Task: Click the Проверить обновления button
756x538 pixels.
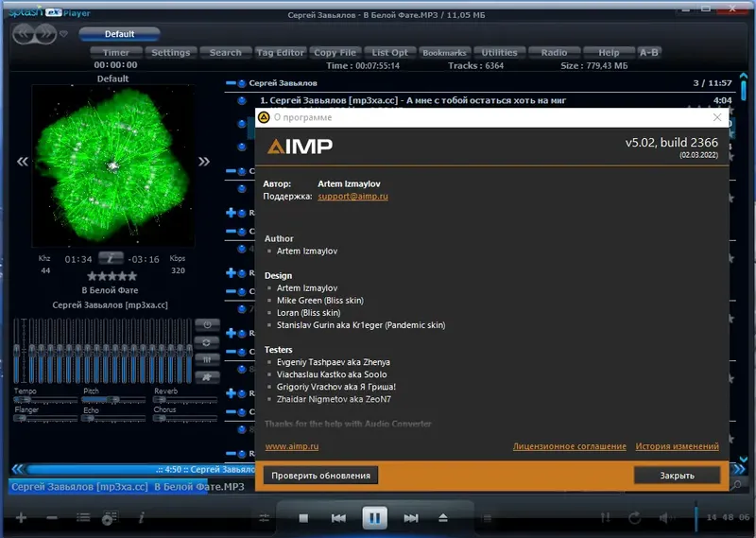Action: 320,476
